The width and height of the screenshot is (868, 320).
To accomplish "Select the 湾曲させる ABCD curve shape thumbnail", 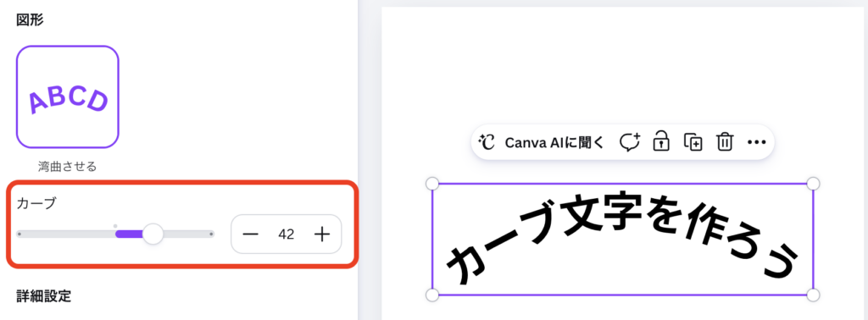I will point(68,97).
